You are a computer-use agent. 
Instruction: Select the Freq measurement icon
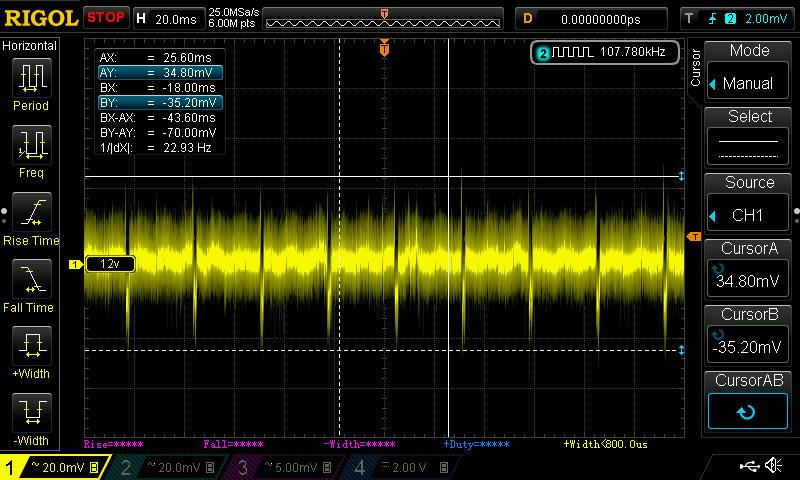(x=32, y=150)
